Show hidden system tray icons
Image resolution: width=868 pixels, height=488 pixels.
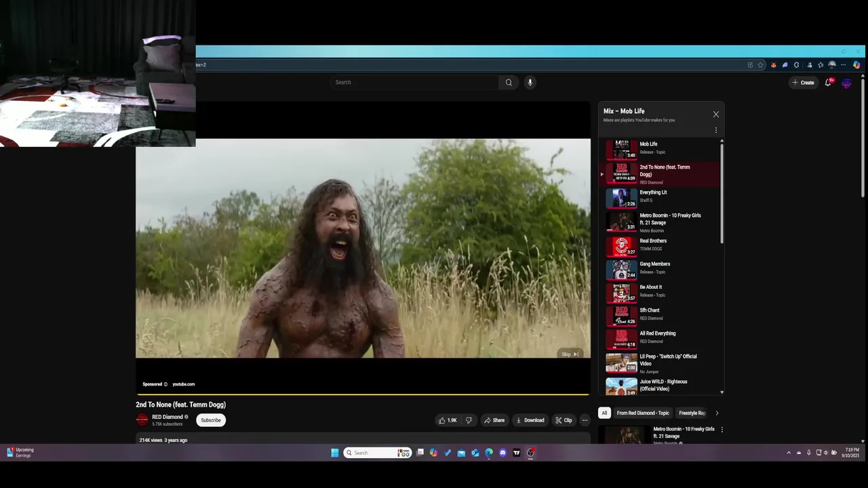tap(788, 453)
